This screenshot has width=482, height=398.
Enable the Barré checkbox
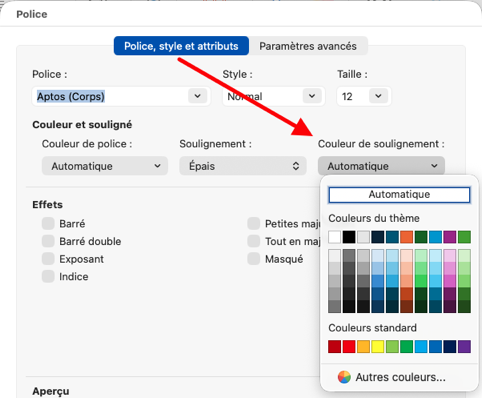48,224
